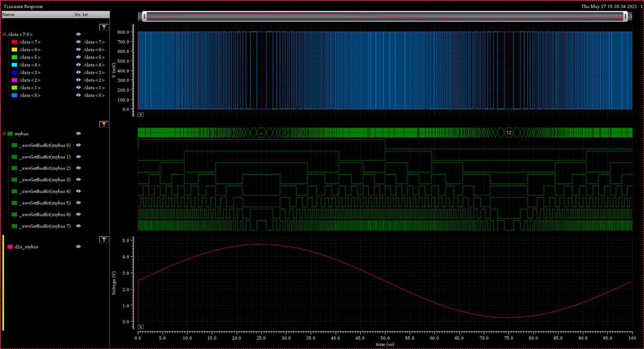The width and height of the screenshot is (644, 349).
Task: Click right handle of the top zoom scrollbar
Action: pyautogui.click(x=626, y=17)
